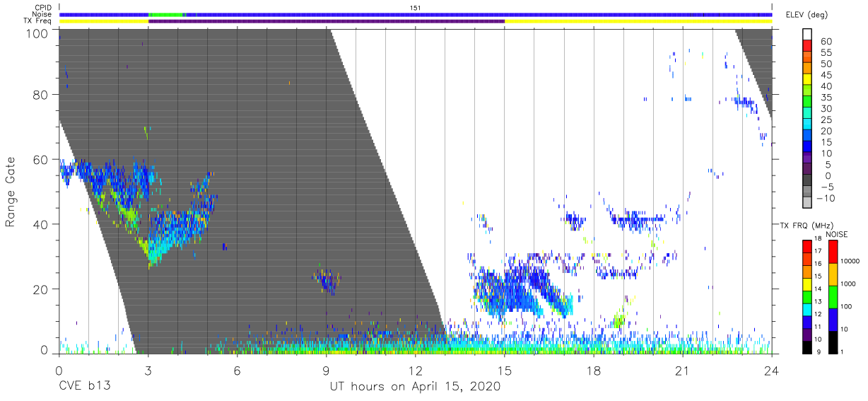Viewport: 868px width, 401px height.
Task: Click the Range Gate axis title
Action: 11,192
